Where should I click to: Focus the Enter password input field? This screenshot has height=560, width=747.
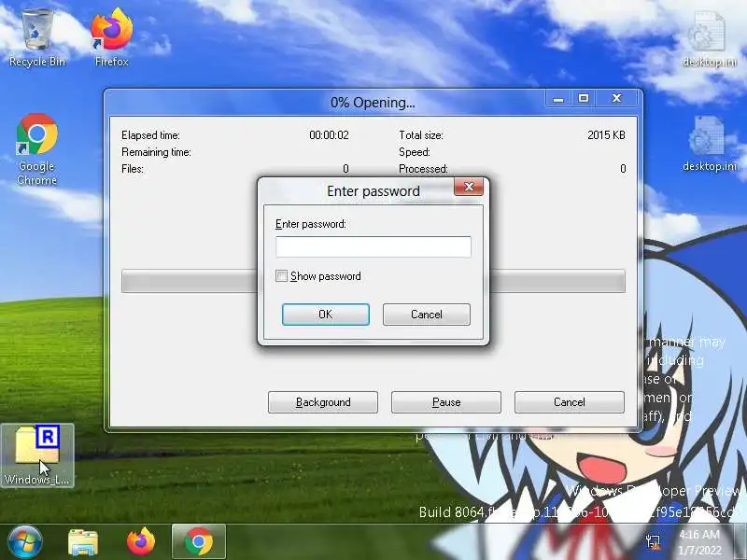373,246
